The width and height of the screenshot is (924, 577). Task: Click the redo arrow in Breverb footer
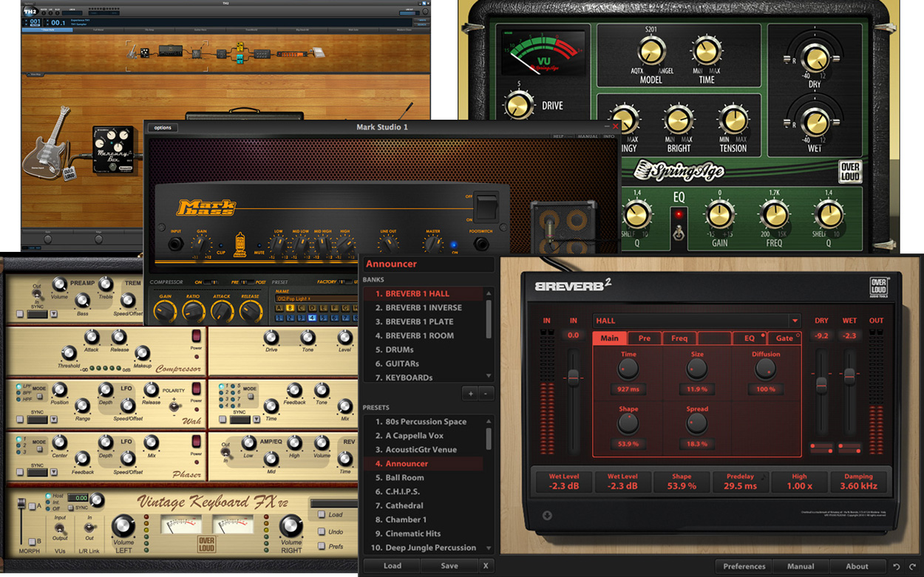coord(912,567)
